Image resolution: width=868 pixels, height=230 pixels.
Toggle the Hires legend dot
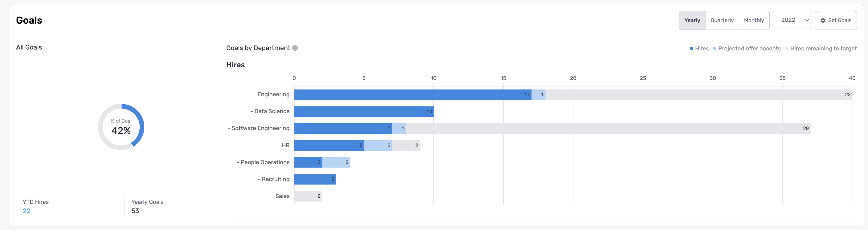point(691,48)
